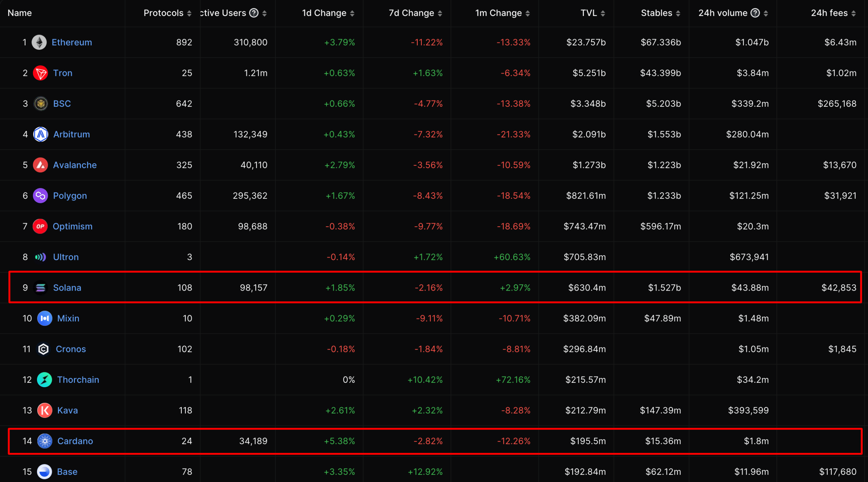Image resolution: width=868 pixels, height=482 pixels.
Task: Click the Tron chain logo icon
Action: 40,73
